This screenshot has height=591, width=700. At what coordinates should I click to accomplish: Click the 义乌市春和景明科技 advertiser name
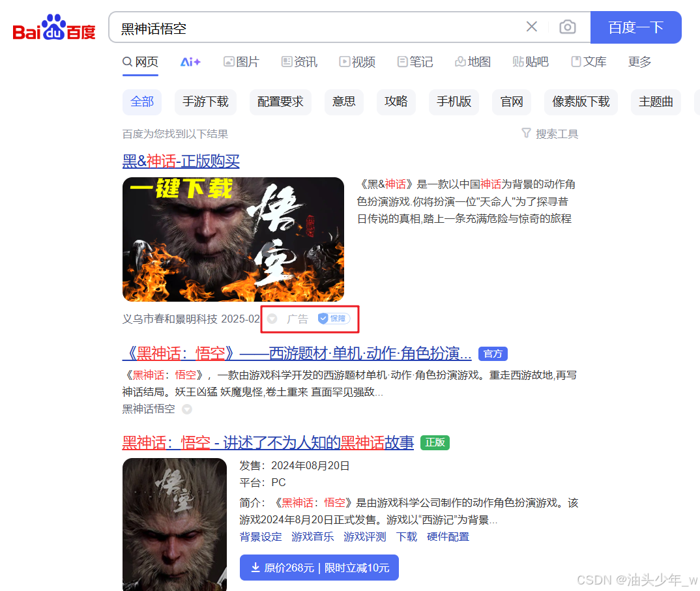169,319
